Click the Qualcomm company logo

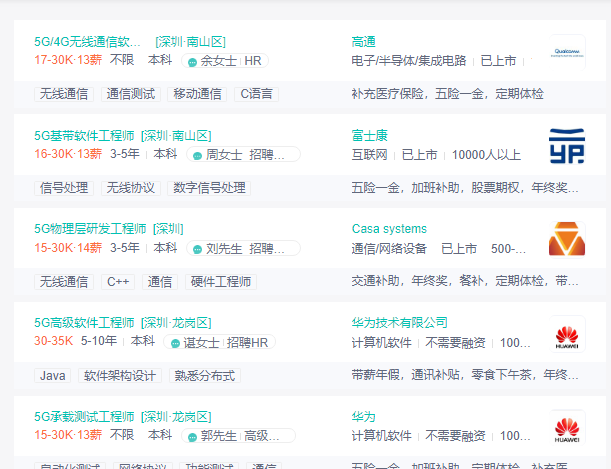point(566,51)
